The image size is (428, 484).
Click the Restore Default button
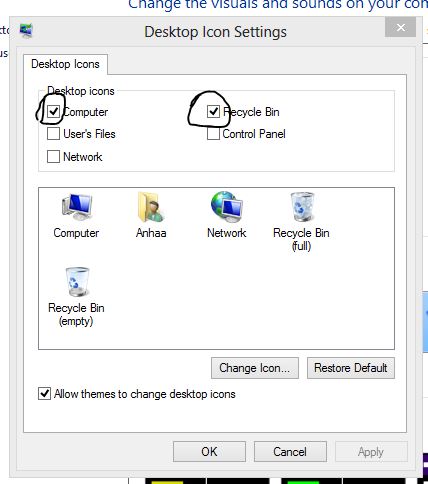pos(351,368)
